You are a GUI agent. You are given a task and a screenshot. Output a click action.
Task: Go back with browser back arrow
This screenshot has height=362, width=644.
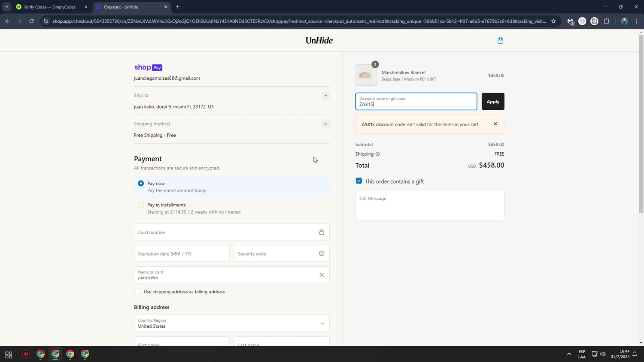point(7,21)
